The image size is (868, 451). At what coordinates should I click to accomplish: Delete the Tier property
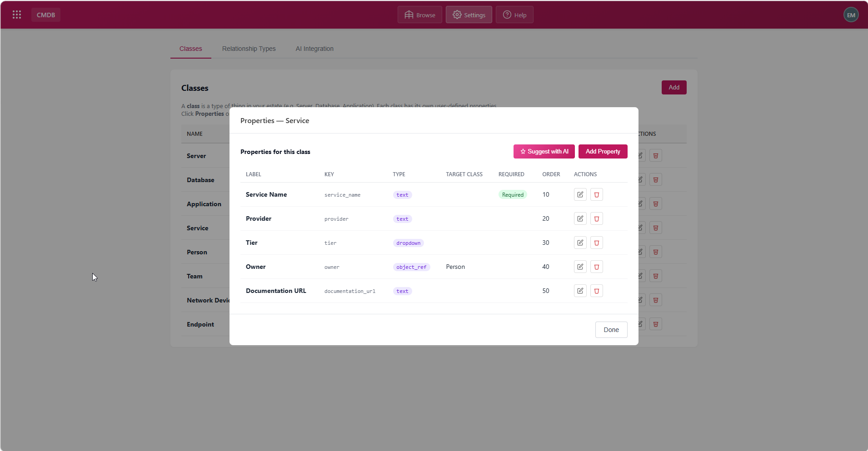[597, 243]
